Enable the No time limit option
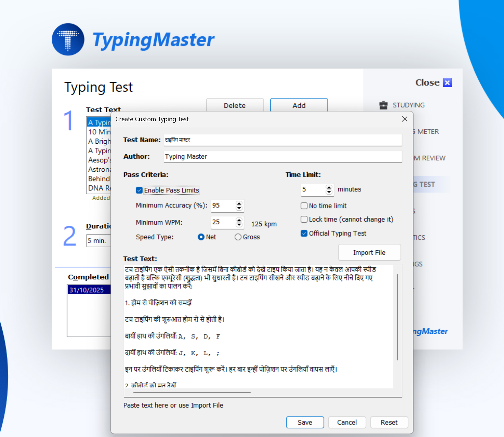The image size is (504, 437). click(304, 206)
